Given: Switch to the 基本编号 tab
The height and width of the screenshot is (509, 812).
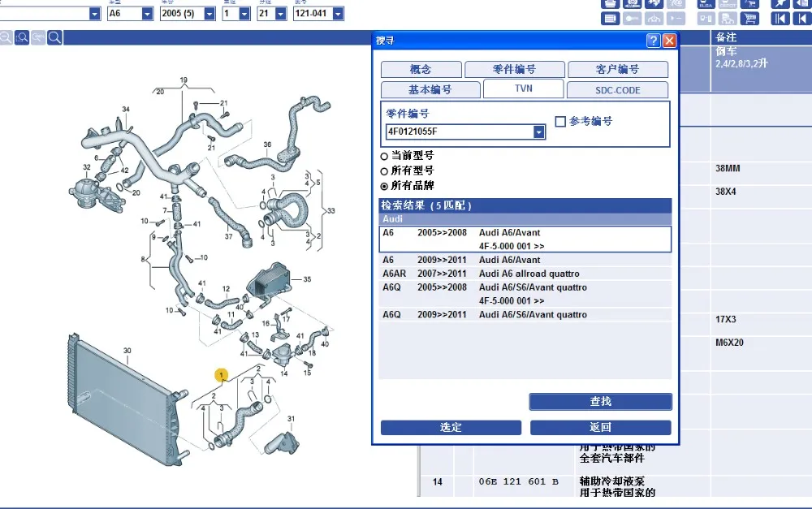Looking at the screenshot, I should pos(430,89).
